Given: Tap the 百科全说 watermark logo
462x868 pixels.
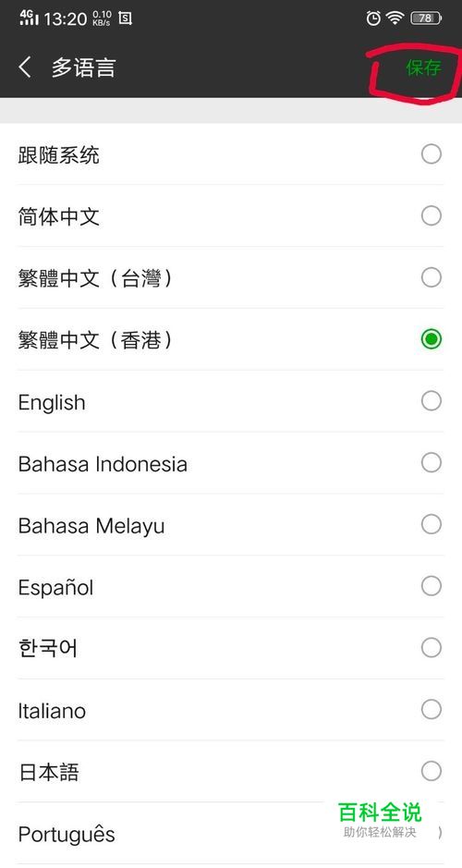Looking at the screenshot, I should click(x=380, y=819).
